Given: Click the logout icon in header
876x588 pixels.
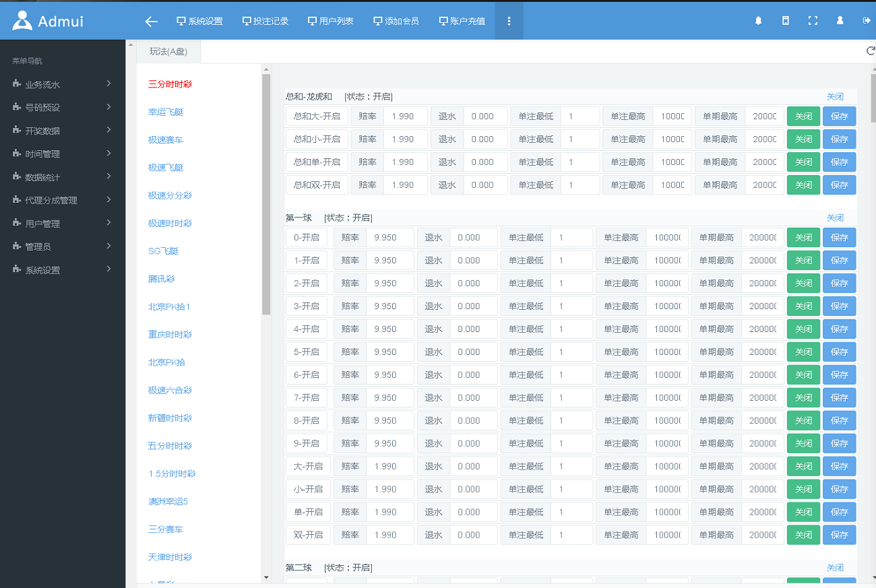Looking at the screenshot, I should 867,21.
